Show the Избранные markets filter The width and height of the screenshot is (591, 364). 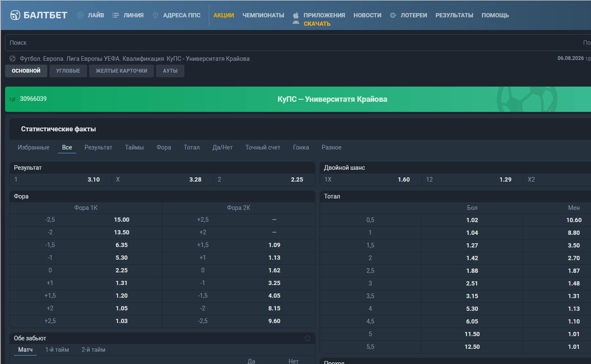[x=33, y=147]
